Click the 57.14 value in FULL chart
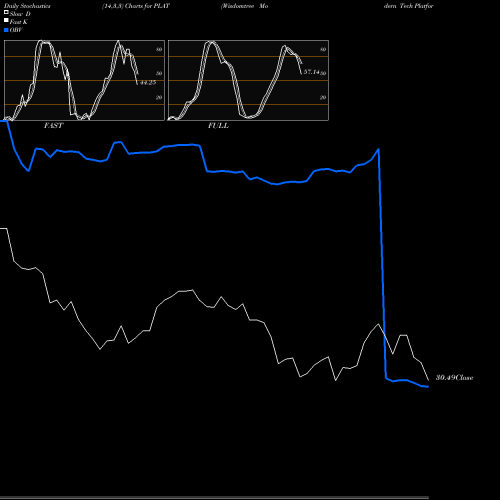 (312, 72)
